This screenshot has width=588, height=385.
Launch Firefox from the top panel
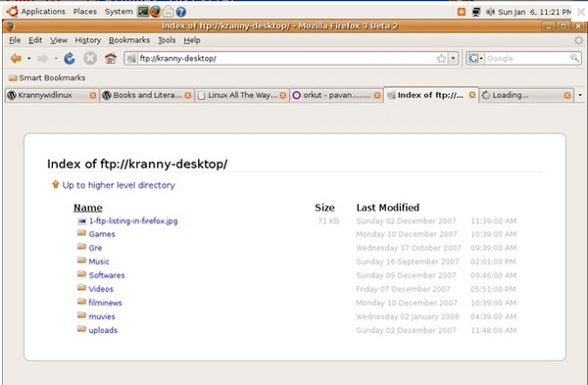coord(155,12)
